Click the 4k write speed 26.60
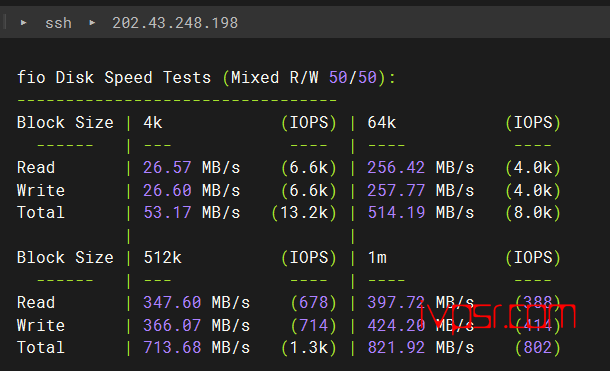610x371 pixels. coord(167,190)
